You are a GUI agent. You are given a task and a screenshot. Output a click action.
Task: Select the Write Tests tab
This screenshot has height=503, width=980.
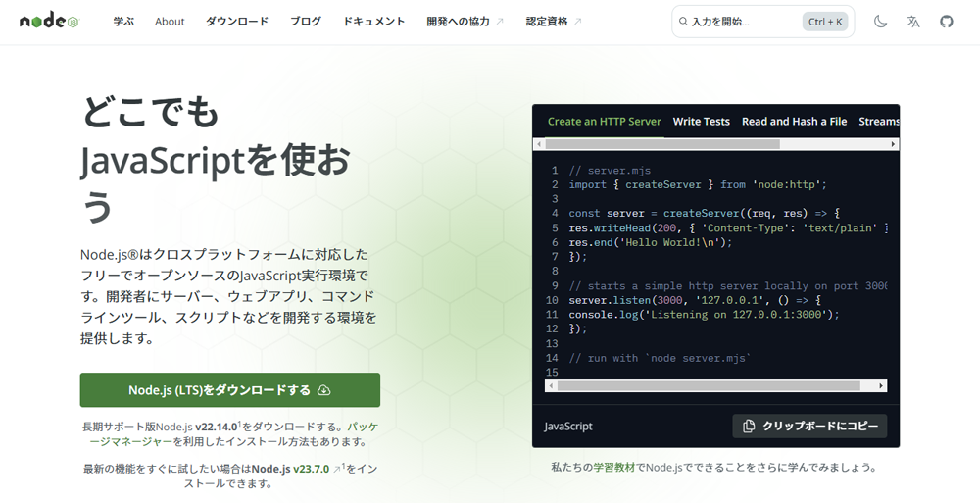[x=702, y=122]
